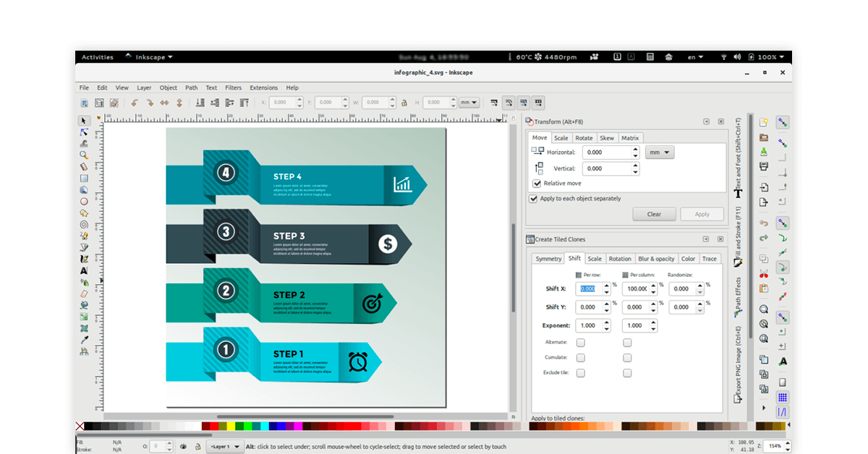
Task: Click Flip vertically icon
Action: [x=180, y=103]
